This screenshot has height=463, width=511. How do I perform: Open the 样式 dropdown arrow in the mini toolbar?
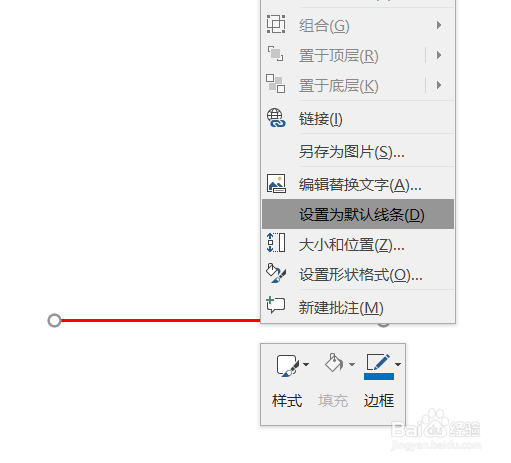[x=306, y=364]
